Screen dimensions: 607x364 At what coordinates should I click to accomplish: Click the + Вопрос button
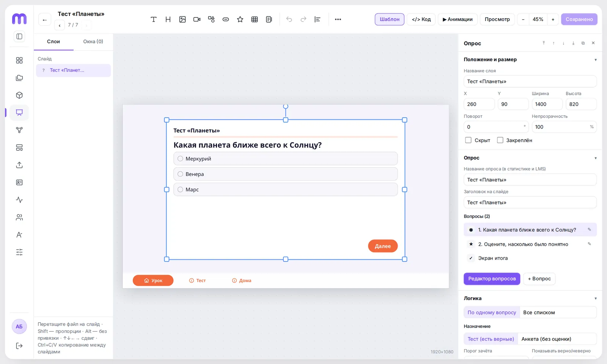click(x=539, y=279)
